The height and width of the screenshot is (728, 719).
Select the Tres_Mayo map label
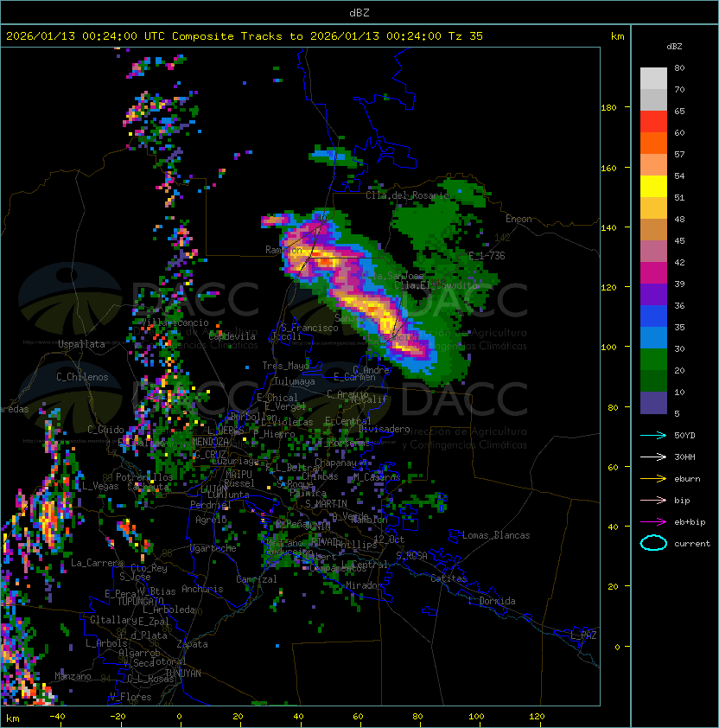(x=285, y=366)
